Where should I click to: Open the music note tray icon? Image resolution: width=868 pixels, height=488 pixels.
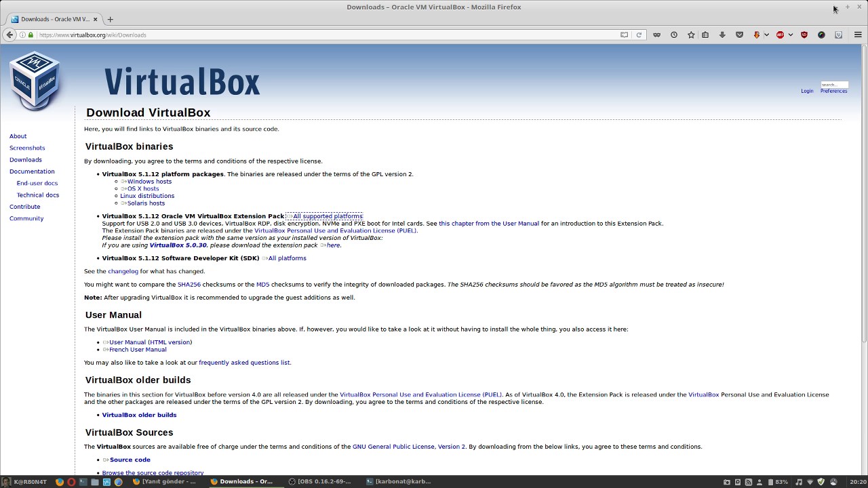point(798,482)
